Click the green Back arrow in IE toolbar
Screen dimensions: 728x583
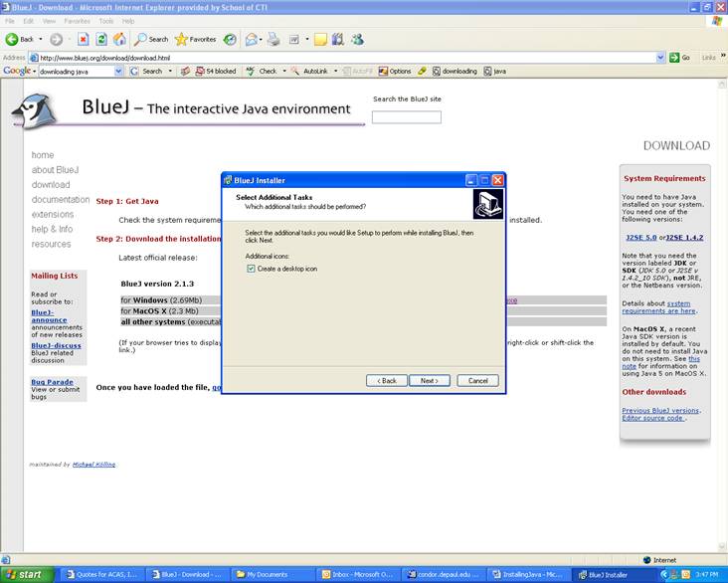point(12,40)
